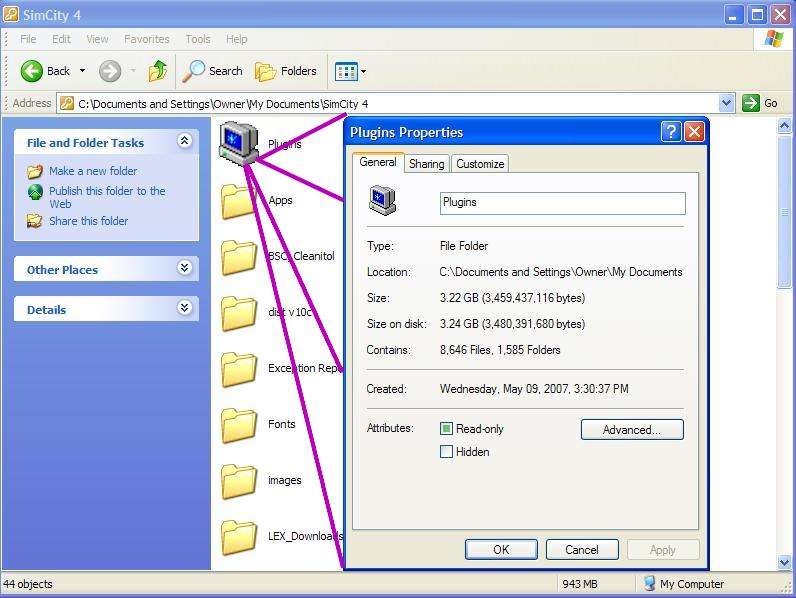
Task: Click the OK button
Action: click(x=501, y=550)
